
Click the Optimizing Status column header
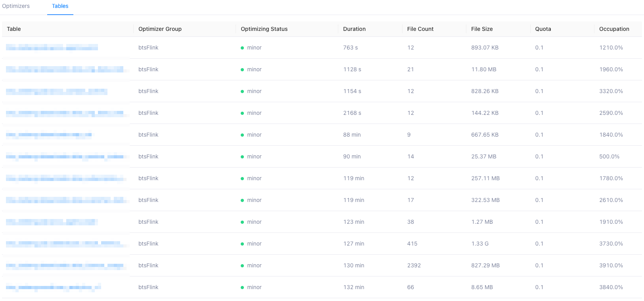point(264,29)
